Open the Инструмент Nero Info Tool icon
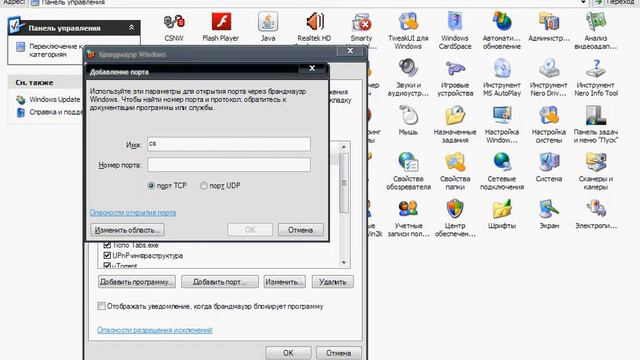640x360 pixels. point(596,69)
